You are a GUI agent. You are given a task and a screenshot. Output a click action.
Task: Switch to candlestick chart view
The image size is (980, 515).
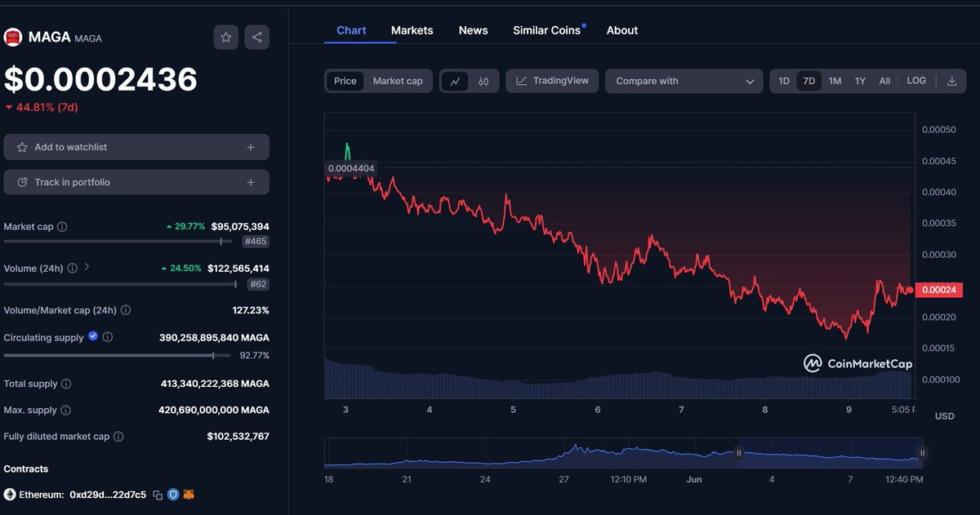pyautogui.click(x=483, y=81)
